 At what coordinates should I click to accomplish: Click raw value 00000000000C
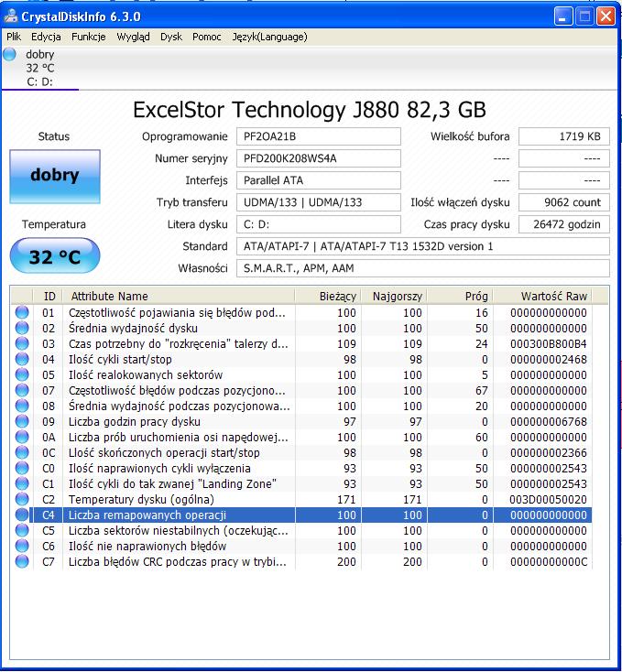(549, 561)
